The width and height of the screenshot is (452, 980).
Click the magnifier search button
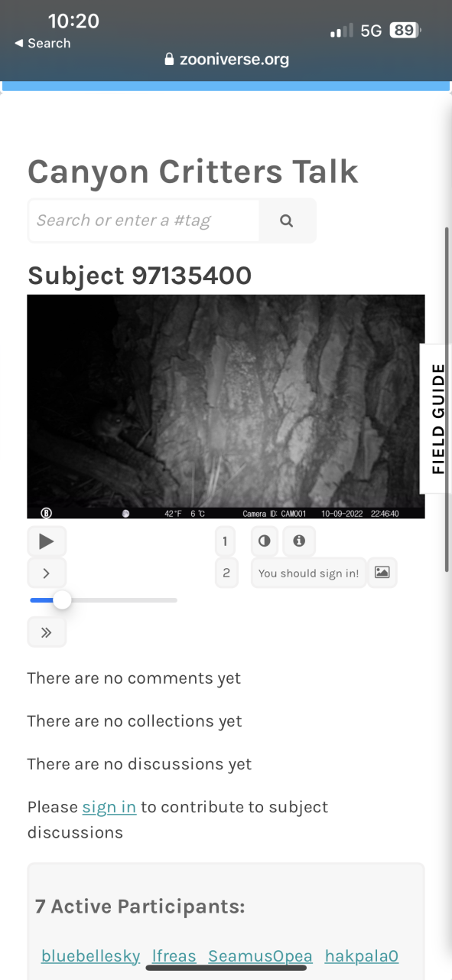click(x=287, y=220)
